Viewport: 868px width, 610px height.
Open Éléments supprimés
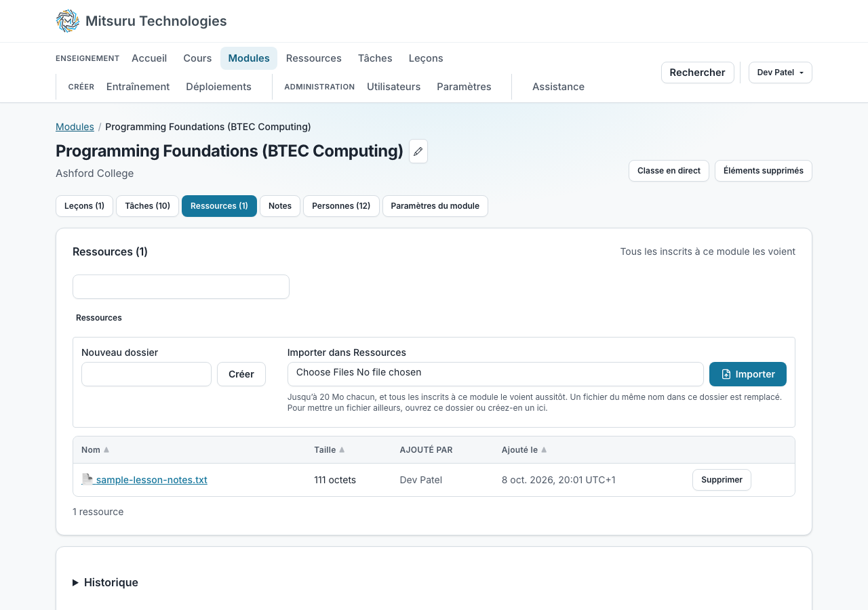tap(764, 171)
